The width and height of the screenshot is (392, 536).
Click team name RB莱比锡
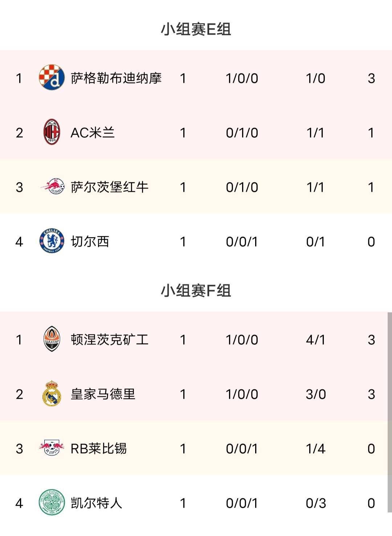(x=99, y=448)
